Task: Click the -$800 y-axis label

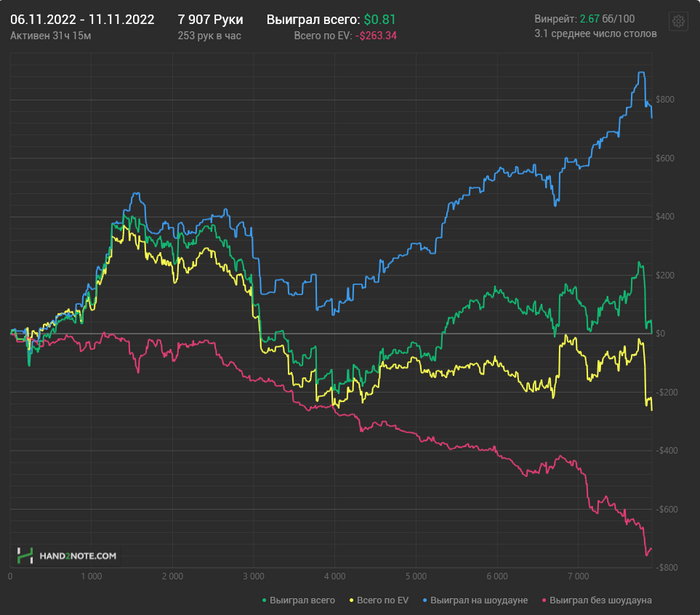Action: (x=667, y=568)
